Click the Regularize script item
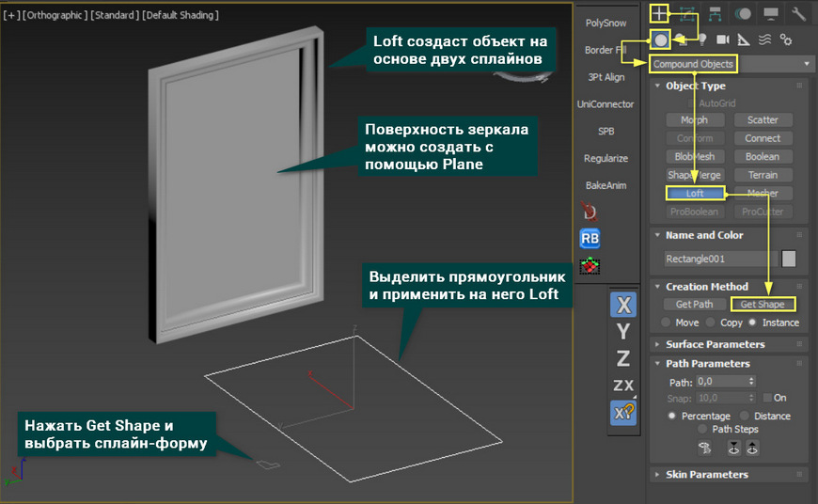 tap(606, 159)
